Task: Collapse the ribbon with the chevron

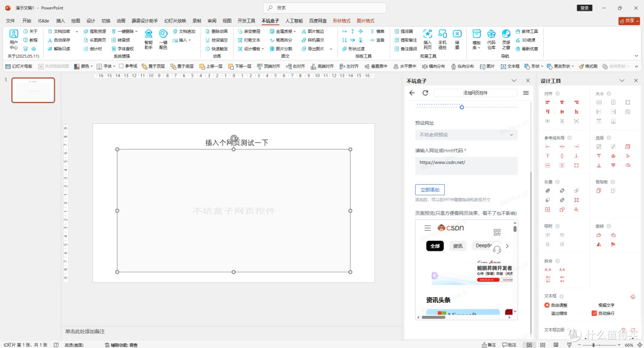Action: coord(636,56)
